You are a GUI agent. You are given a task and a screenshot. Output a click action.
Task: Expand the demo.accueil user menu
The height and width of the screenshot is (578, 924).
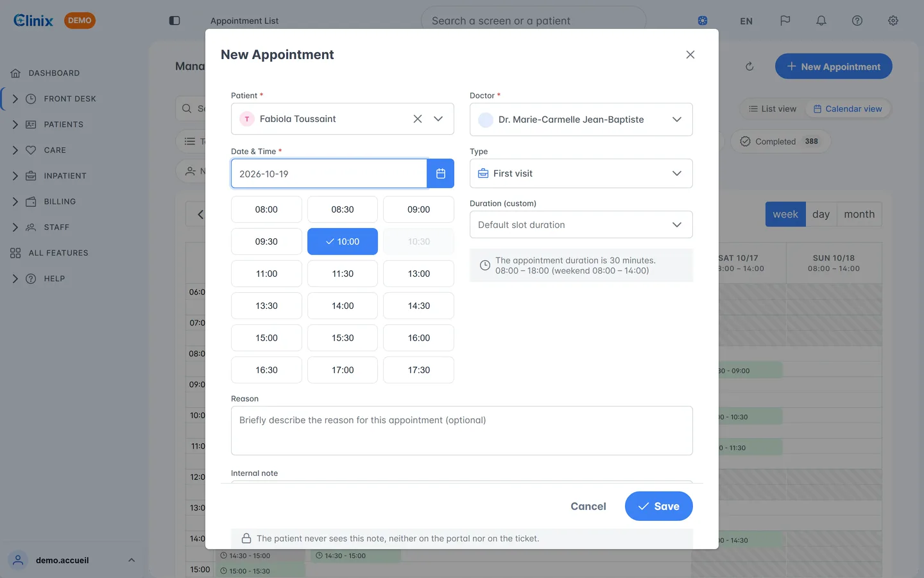(132, 560)
